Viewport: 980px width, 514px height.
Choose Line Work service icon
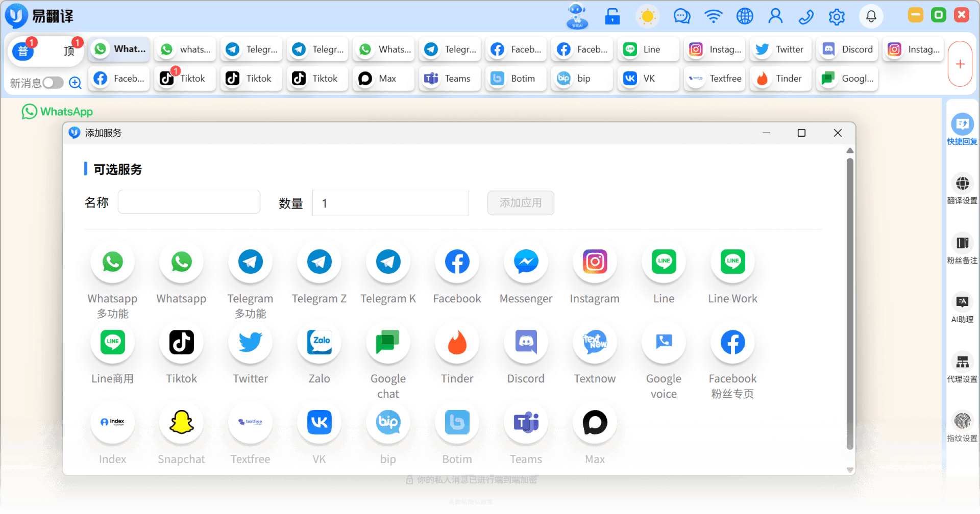tap(732, 262)
